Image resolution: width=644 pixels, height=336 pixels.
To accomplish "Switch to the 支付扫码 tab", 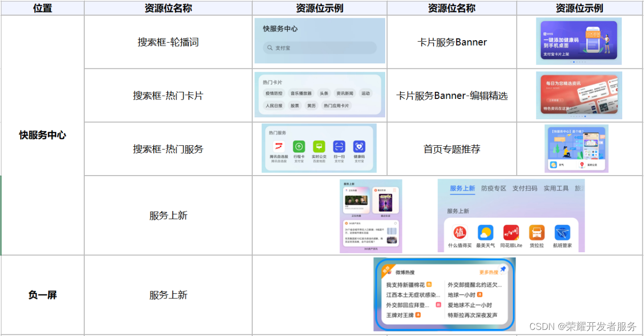I will pos(525,188).
